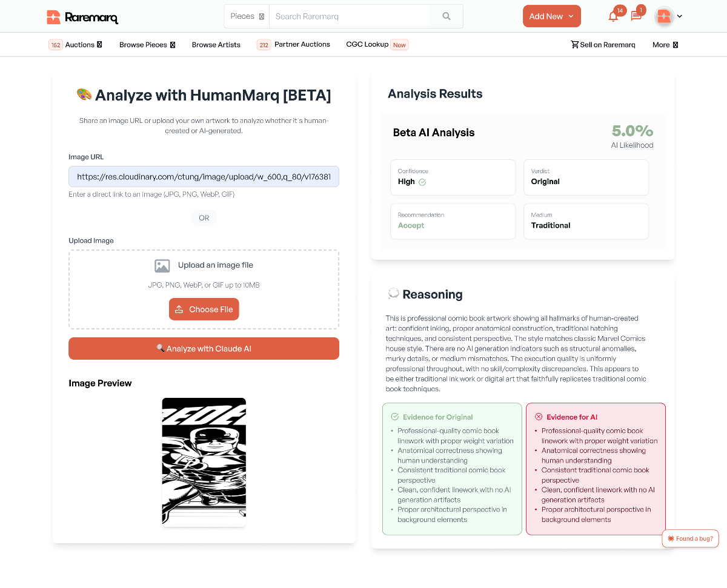The height and width of the screenshot is (588, 727).
Task: Report an issue via Found a bug button
Action: point(690,538)
